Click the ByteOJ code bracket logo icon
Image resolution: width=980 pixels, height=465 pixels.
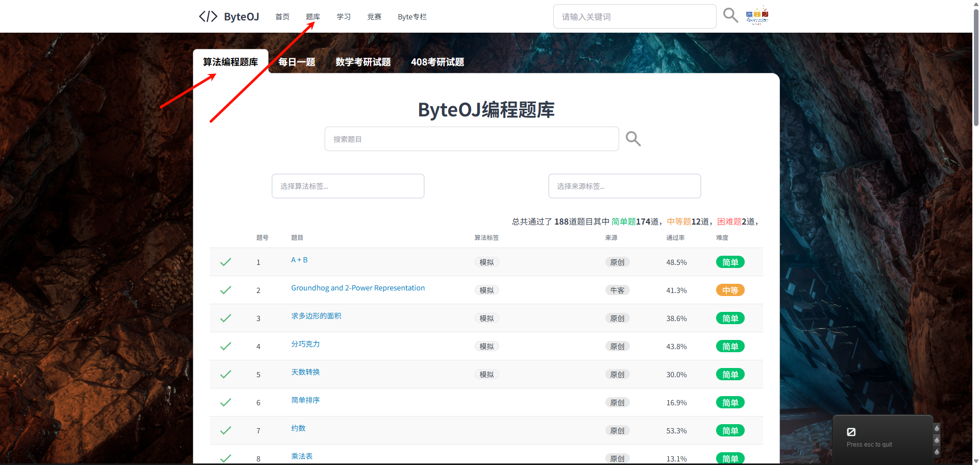[208, 16]
